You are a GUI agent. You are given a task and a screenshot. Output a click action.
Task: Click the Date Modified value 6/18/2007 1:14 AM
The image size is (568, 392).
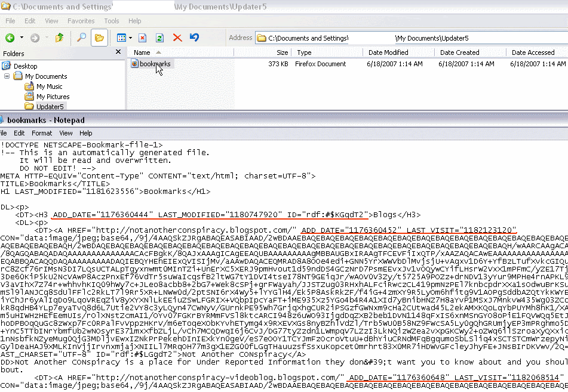point(394,64)
